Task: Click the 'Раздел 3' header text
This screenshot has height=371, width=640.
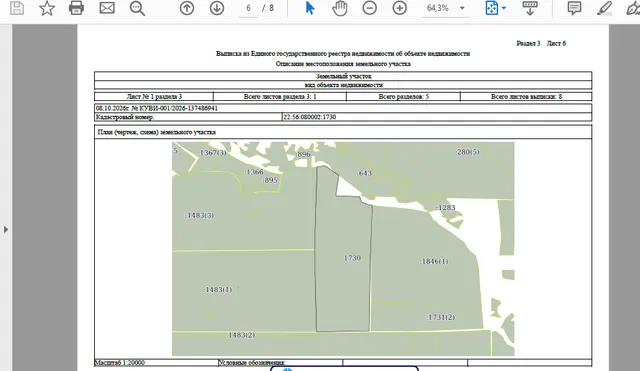Action: coord(528,43)
